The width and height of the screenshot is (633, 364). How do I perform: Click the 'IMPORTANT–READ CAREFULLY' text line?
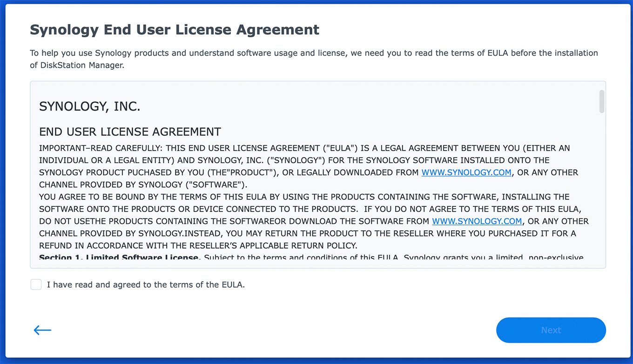click(x=304, y=148)
